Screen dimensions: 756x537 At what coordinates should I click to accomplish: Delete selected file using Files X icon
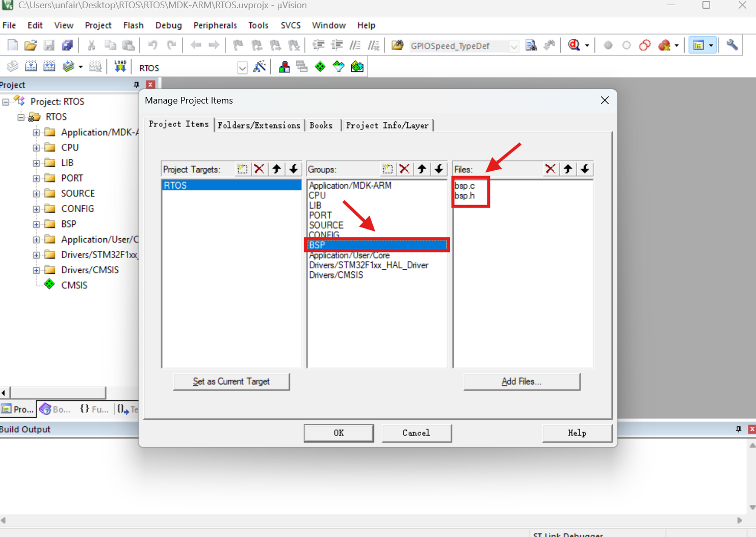tap(551, 169)
